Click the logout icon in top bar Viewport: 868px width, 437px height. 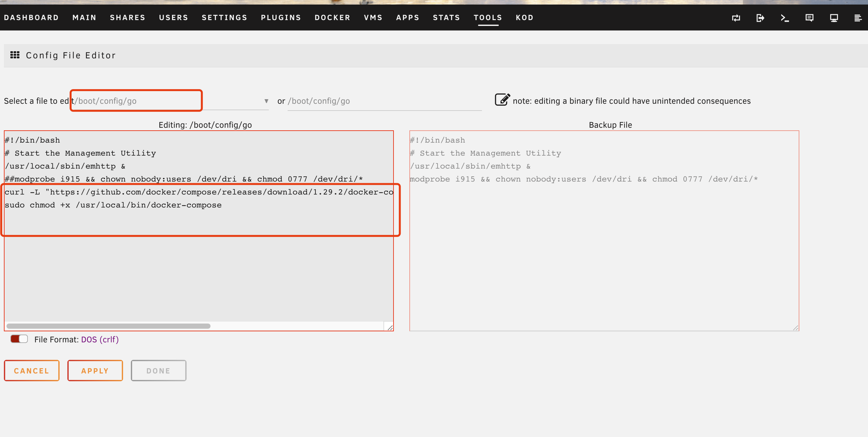pyautogui.click(x=760, y=18)
